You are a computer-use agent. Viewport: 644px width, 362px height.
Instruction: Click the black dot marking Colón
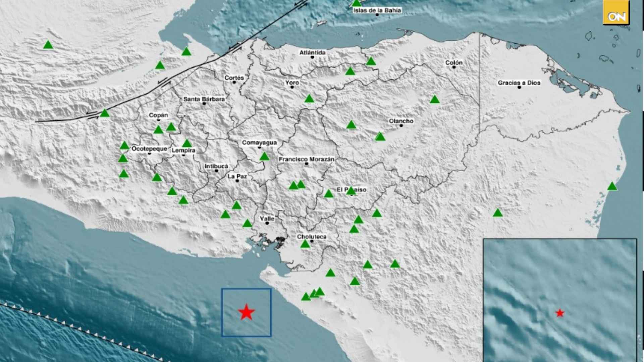[x=454, y=67]
